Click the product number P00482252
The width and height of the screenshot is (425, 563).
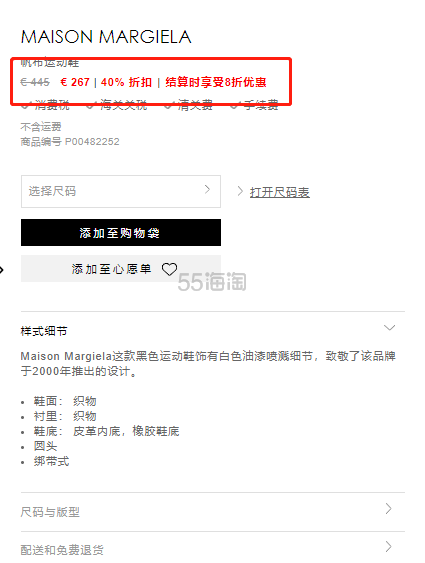pyautogui.click(x=92, y=141)
